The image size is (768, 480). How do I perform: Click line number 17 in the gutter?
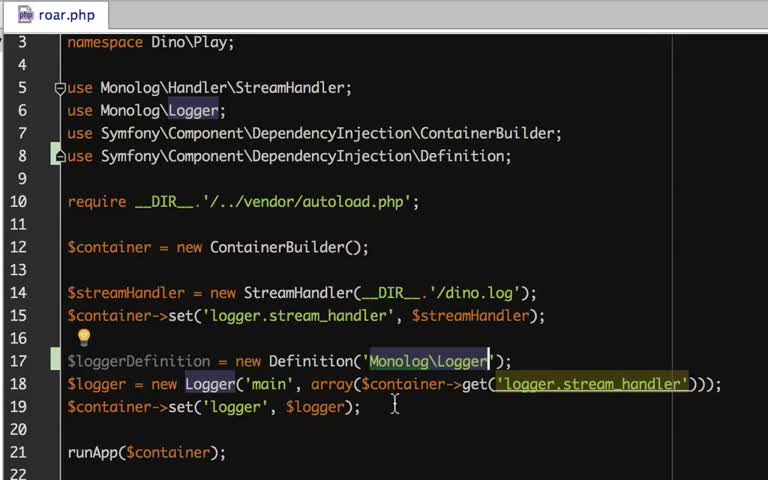point(18,361)
